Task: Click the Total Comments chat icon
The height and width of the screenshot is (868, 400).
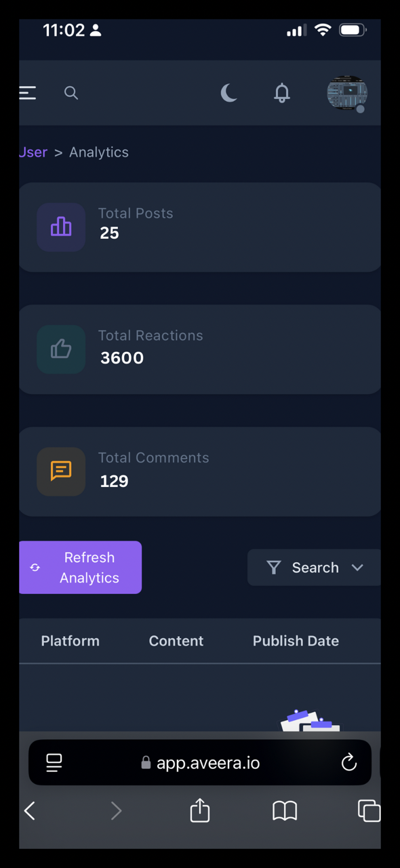Action: pos(61,471)
